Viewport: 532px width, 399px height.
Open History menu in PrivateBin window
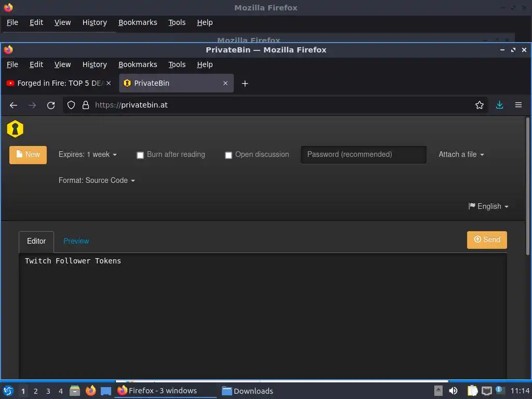tap(95, 64)
